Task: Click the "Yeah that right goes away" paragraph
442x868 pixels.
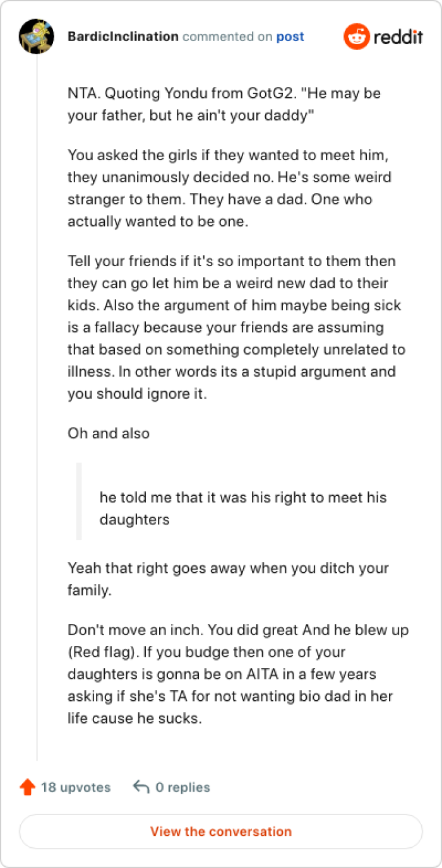Action: (228, 578)
